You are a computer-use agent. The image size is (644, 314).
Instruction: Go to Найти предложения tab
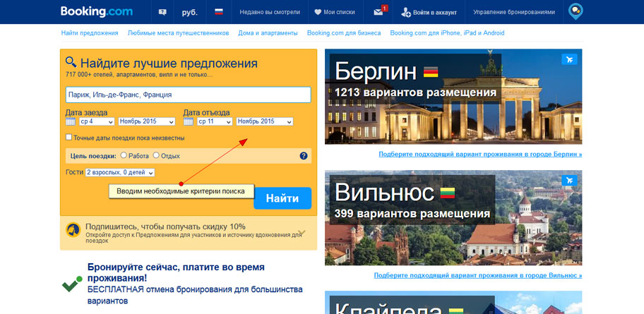pyautogui.click(x=90, y=33)
